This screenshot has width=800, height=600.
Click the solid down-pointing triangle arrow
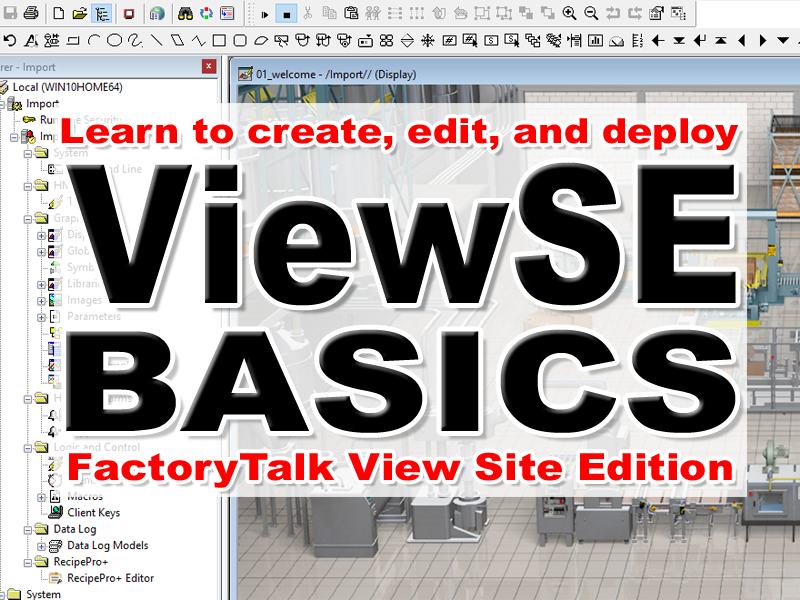(x=783, y=40)
